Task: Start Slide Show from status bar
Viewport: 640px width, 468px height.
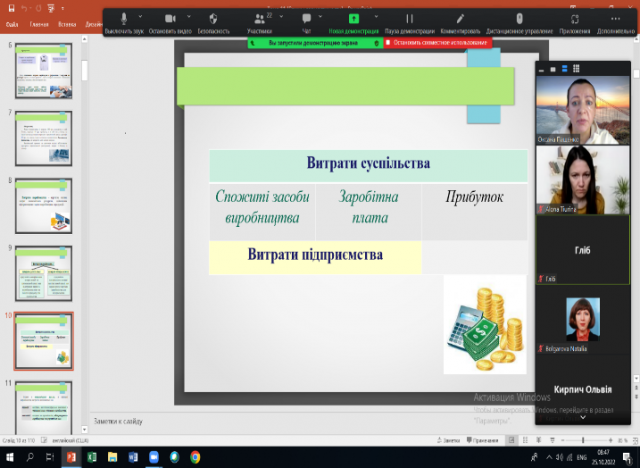Action: 552,440
